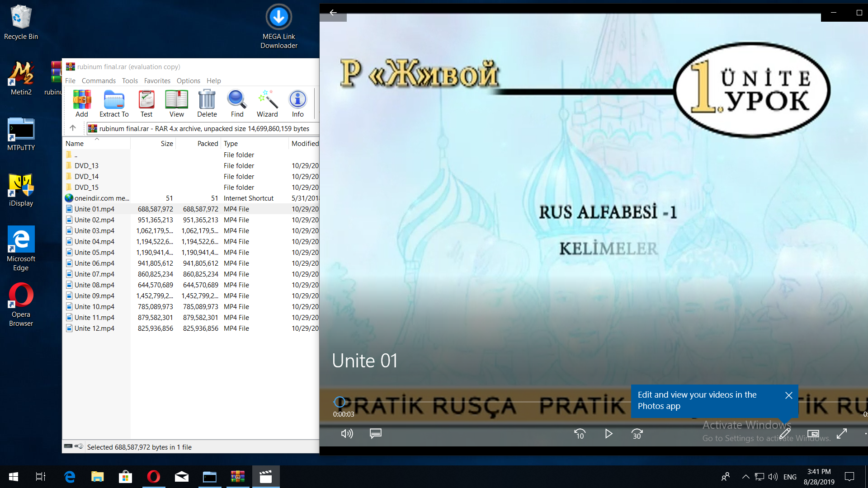Sort file list by Packed column
This screenshot has height=488, width=868.
coord(198,143)
